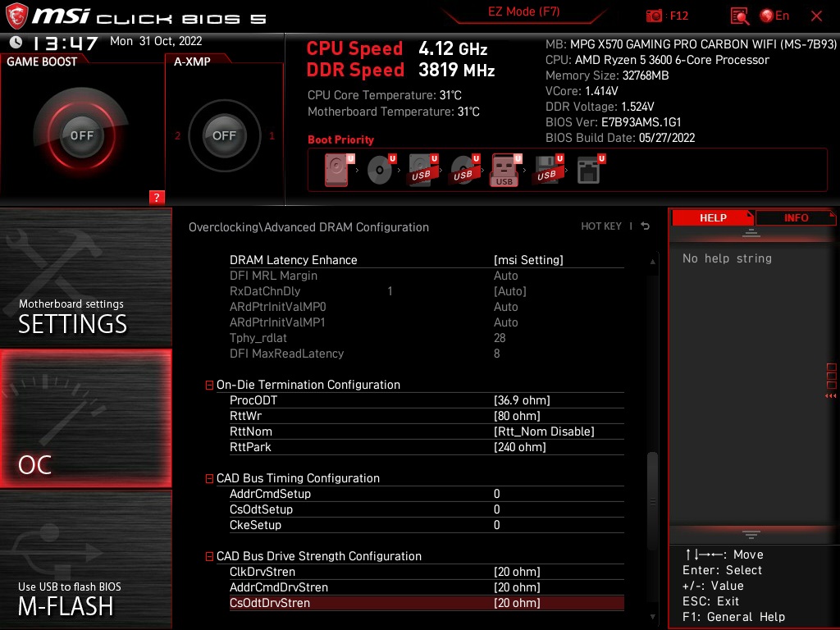Viewport: 840px width, 630px height.
Task: Select the USB floppy boot device icon
Action: (547, 170)
